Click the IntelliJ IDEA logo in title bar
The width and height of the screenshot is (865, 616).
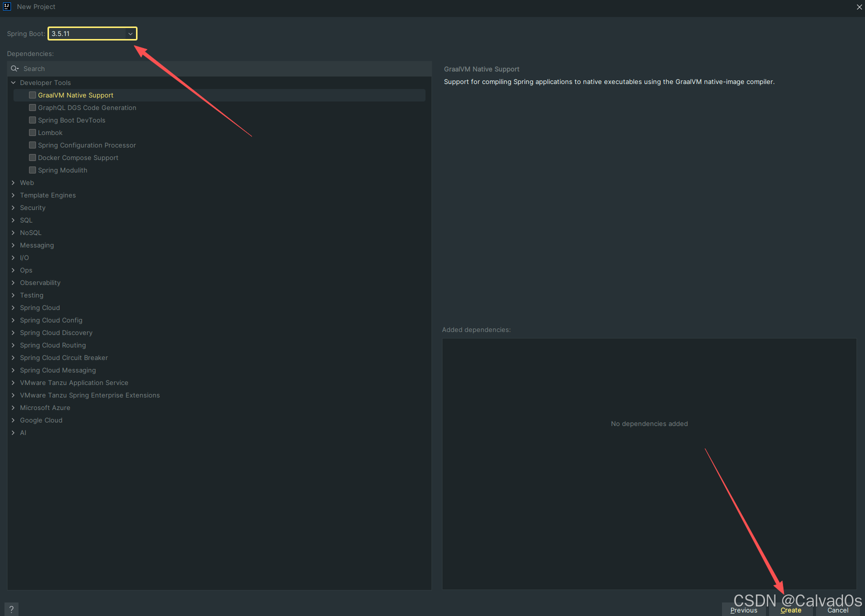tap(7, 6)
